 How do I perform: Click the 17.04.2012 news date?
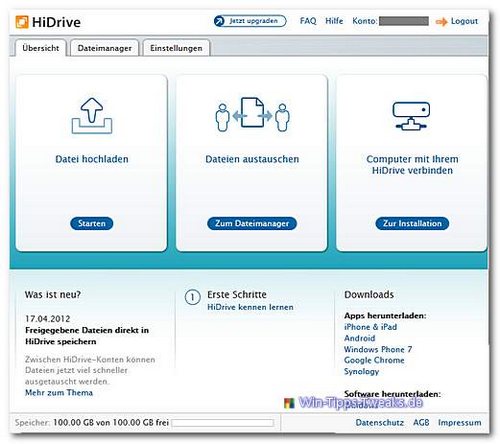click(48, 319)
